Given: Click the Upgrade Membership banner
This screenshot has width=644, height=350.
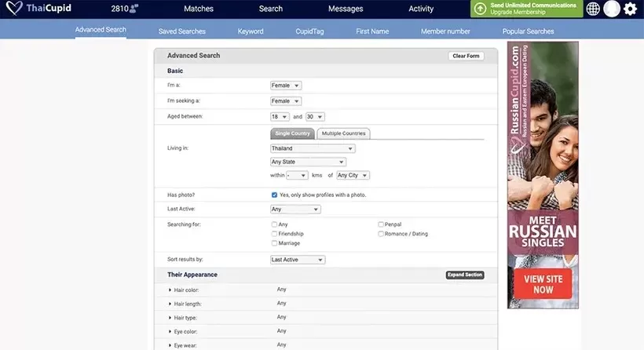Looking at the screenshot, I should [526, 9].
